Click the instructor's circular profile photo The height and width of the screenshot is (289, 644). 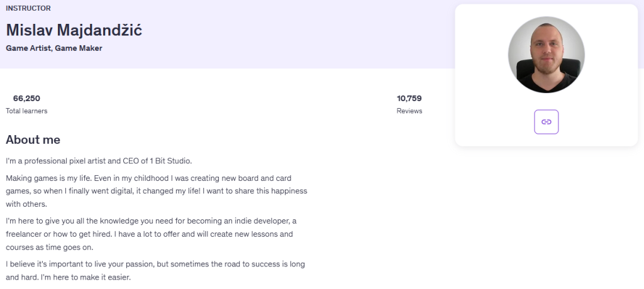click(546, 55)
